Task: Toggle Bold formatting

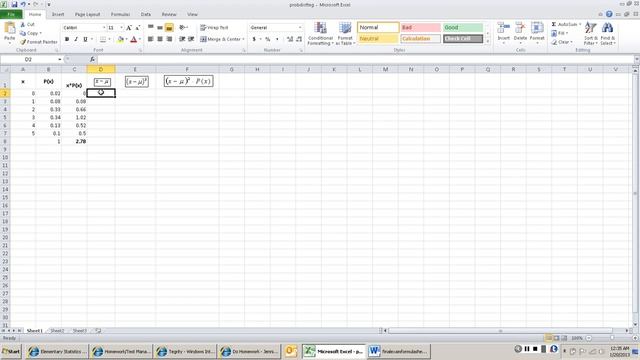Action: pyautogui.click(x=67, y=39)
